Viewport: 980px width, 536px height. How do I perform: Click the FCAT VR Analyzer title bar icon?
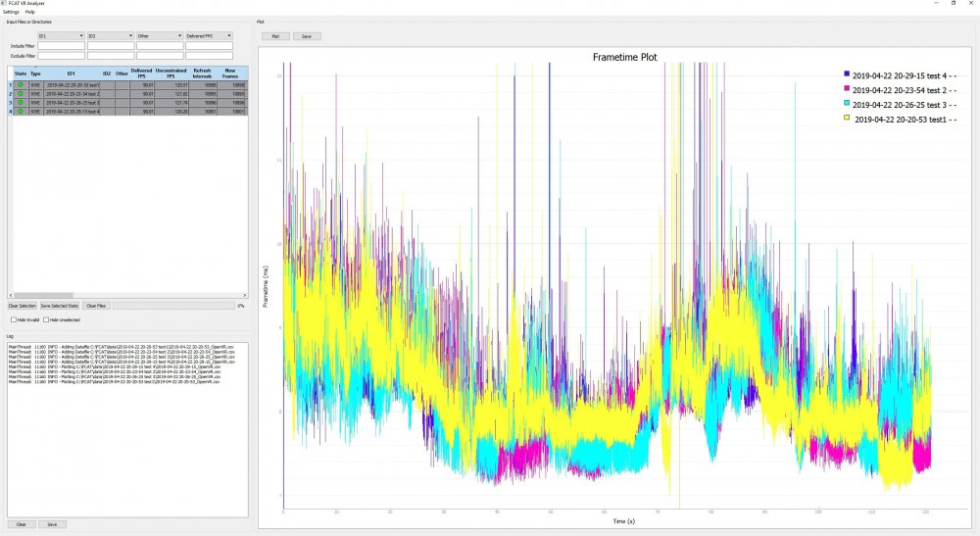click(5, 4)
